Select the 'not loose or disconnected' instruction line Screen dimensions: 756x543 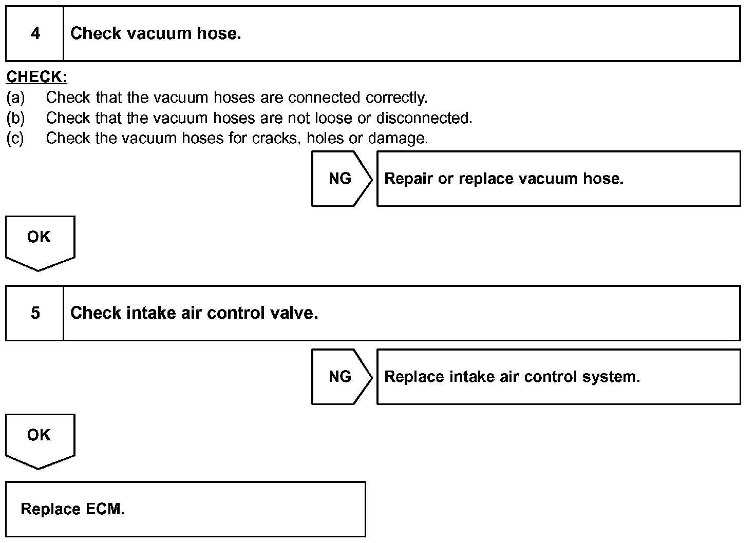click(x=259, y=118)
